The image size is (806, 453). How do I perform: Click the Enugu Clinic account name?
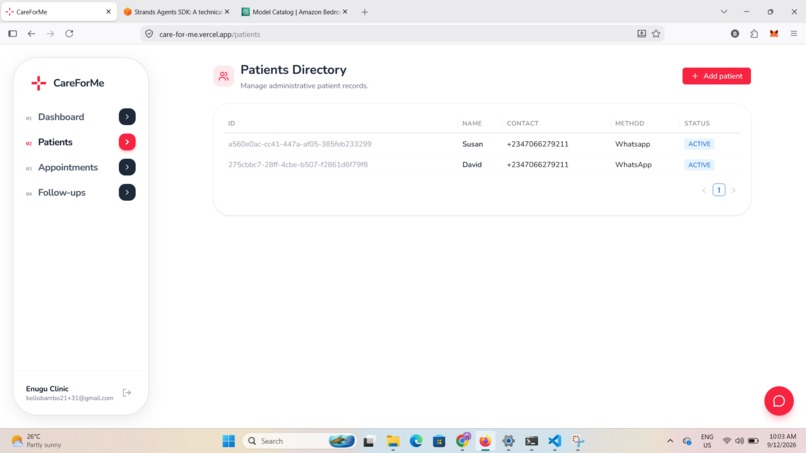tap(47, 389)
